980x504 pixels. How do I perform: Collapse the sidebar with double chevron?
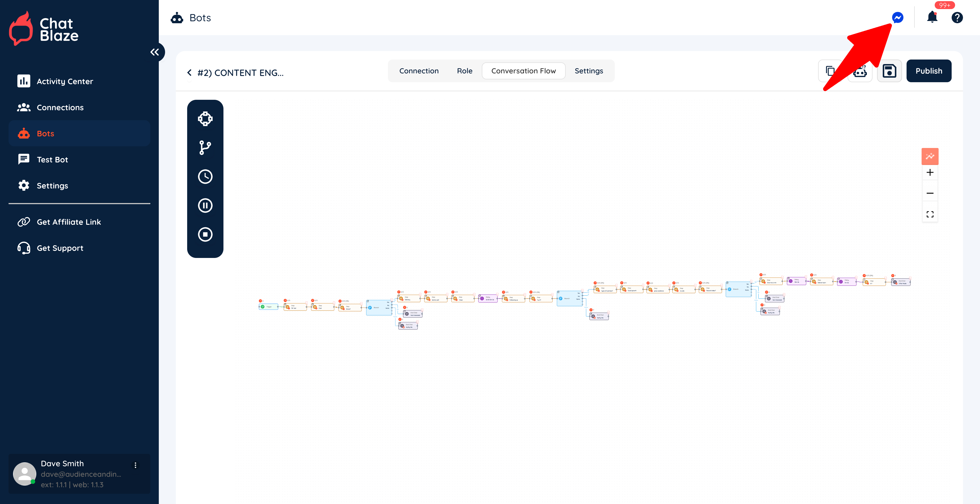pyautogui.click(x=155, y=52)
